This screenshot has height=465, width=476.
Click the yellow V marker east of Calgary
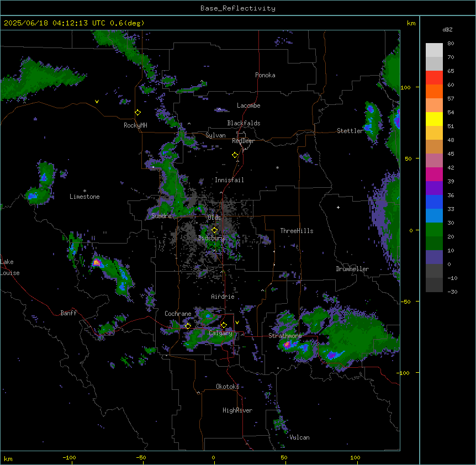237,323
